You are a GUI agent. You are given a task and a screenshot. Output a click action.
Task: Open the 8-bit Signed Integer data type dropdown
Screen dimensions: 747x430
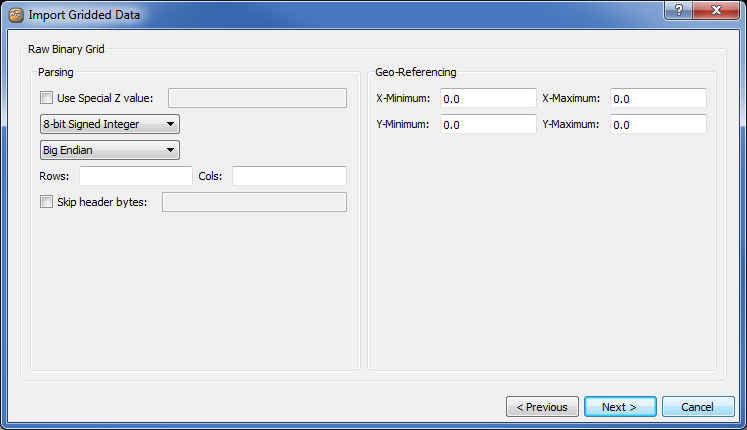(110, 124)
